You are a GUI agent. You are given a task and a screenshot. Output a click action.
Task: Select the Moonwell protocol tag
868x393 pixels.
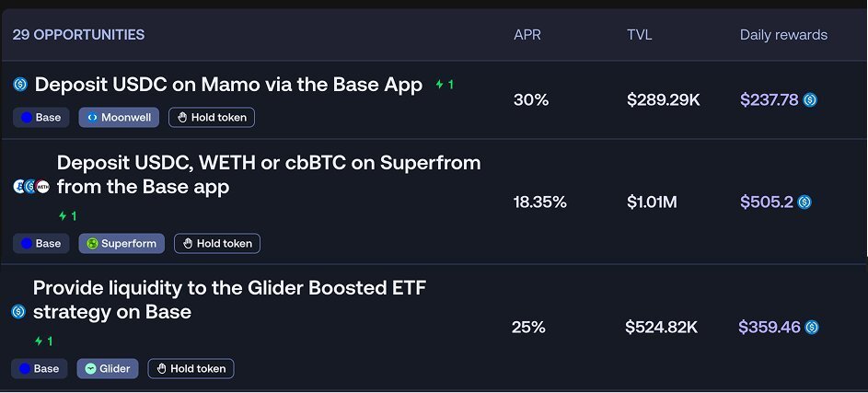click(x=119, y=117)
